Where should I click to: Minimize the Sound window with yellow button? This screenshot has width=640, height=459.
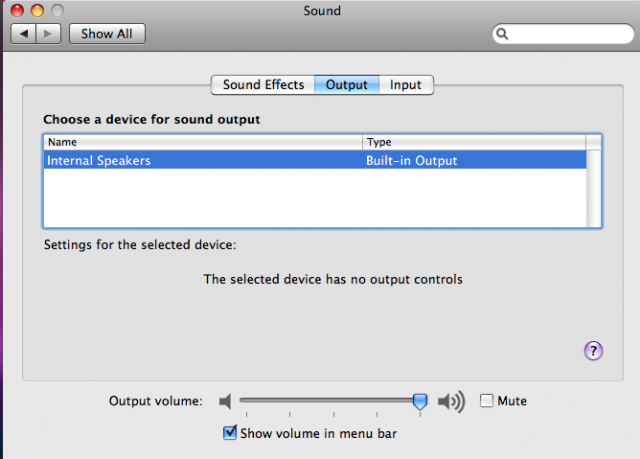(37, 10)
